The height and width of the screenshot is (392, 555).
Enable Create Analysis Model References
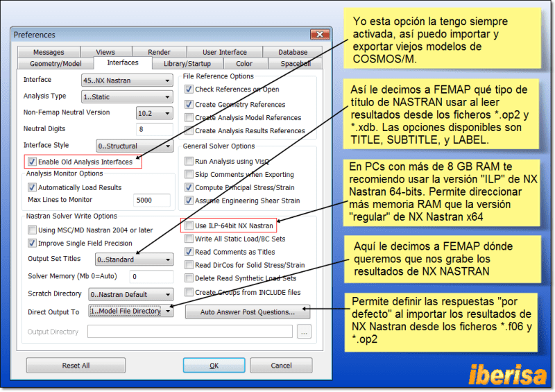[x=189, y=117]
